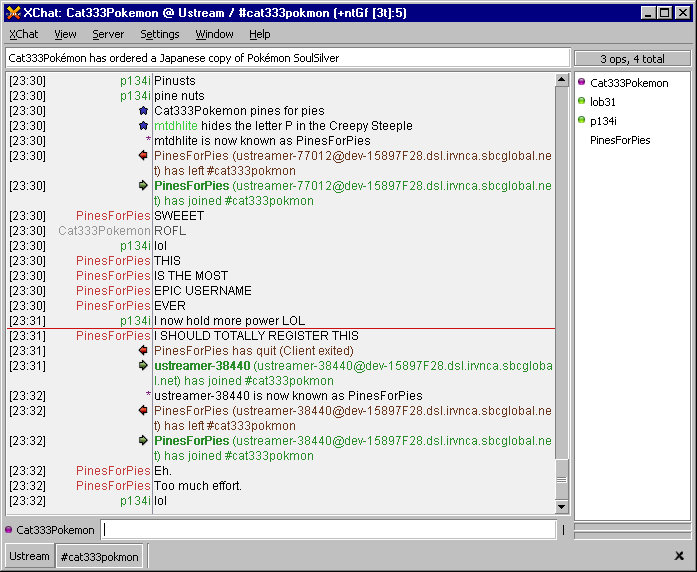
Task: Click the asterisk on 'mtdhlite is now known as' line
Action: (x=148, y=140)
